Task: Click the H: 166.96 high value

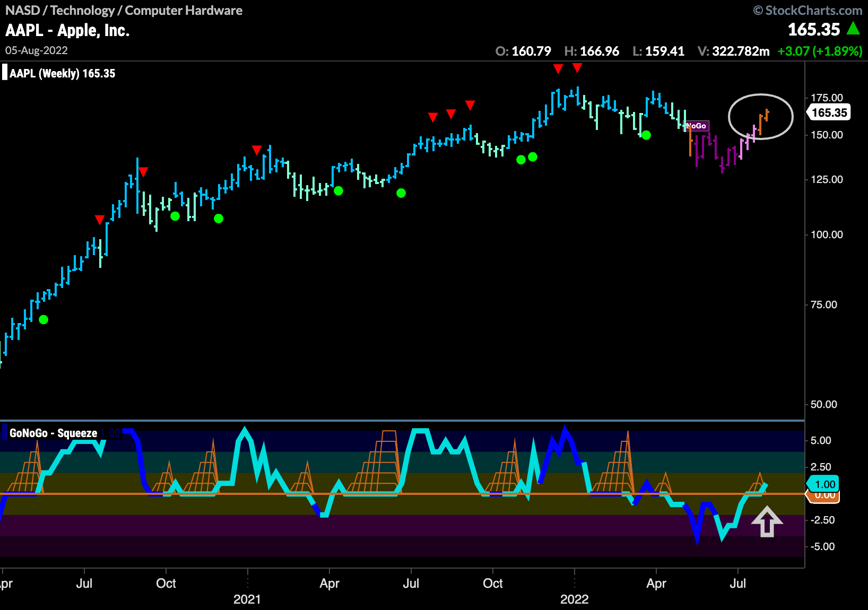Action: (x=592, y=51)
